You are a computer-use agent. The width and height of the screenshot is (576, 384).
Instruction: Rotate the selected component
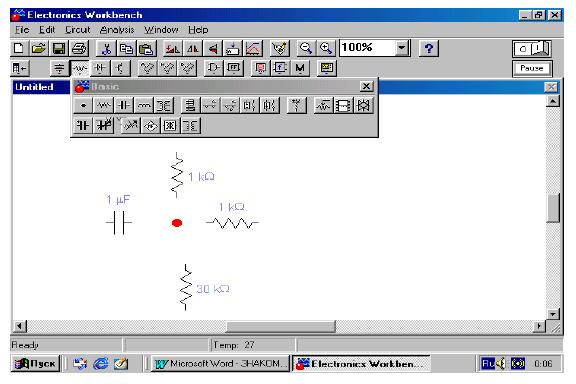tap(173, 48)
